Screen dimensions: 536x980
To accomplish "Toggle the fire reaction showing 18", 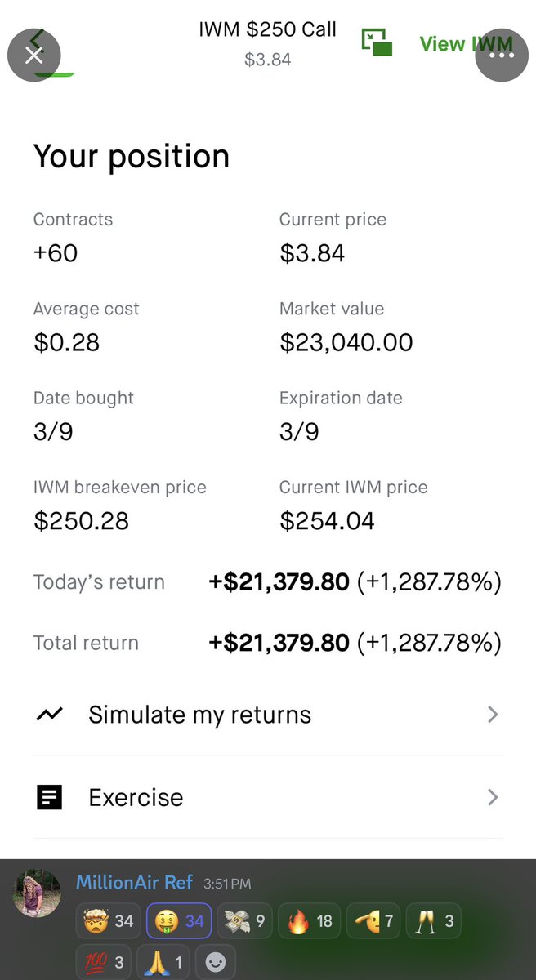I will (x=310, y=921).
